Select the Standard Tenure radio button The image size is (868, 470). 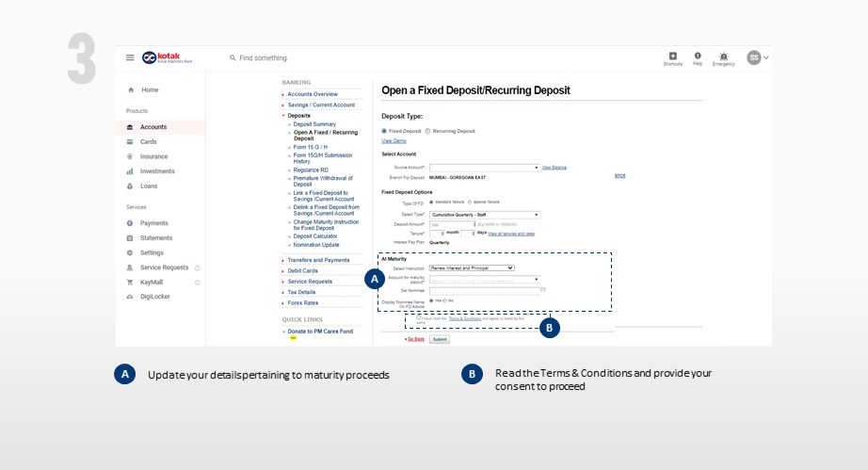[431, 203]
